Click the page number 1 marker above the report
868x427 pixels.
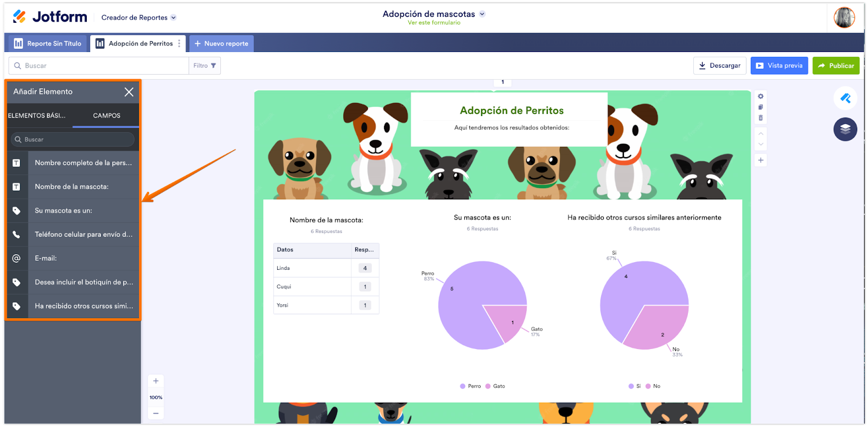tap(503, 82)
